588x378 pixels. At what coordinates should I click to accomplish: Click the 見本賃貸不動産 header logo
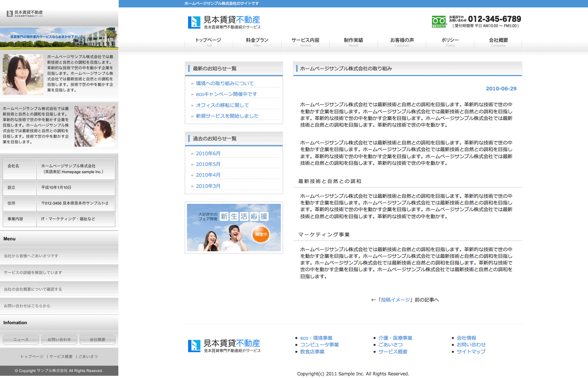click(224, 22)
